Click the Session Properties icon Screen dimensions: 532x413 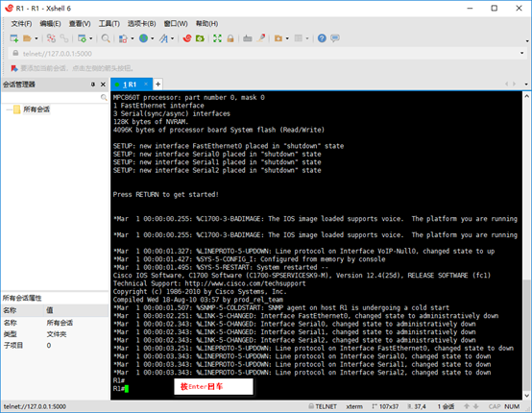pos(82,38)
